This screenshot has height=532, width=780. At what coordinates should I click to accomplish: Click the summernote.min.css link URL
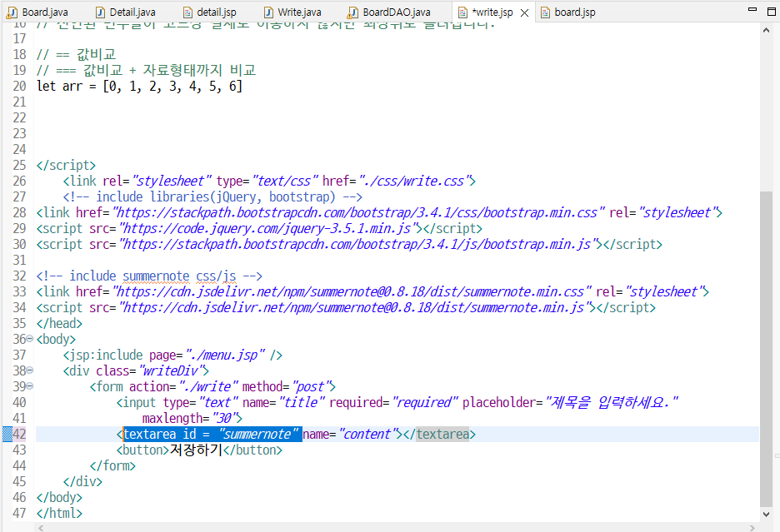tap(352, 291)
